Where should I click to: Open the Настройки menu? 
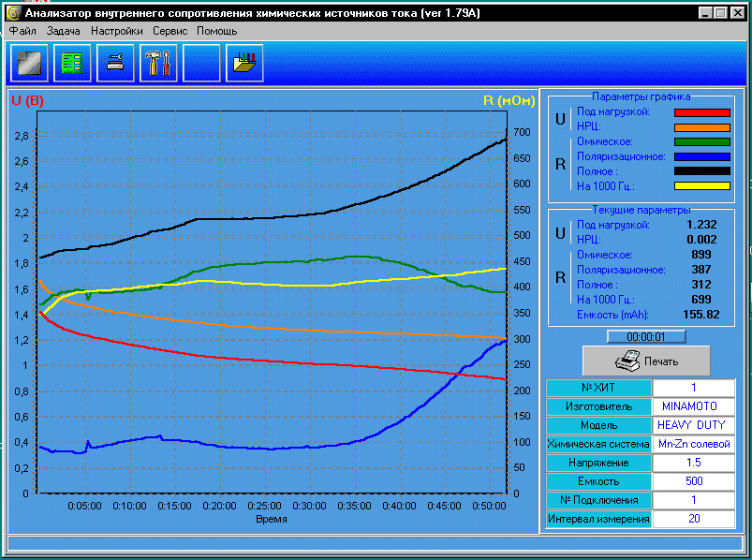tap(116, 31)
